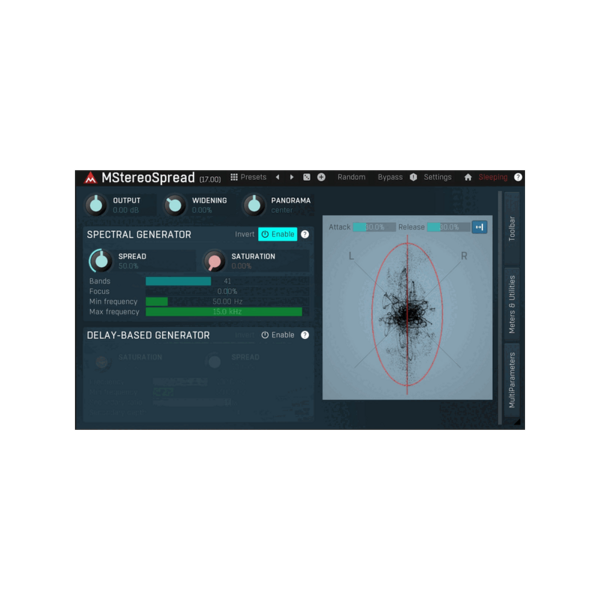Click the version 17.00 label

pos(210,179)
